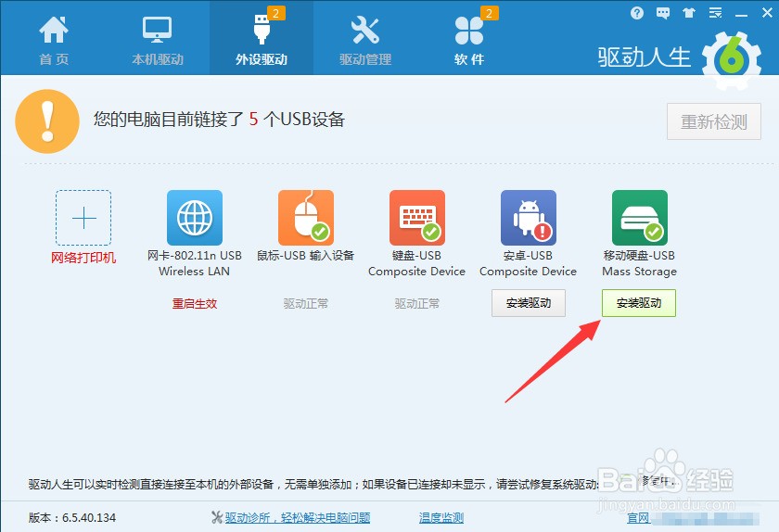Open the main menu dropdown icon
The height and width of the screenshot is (532, 779).
point(715,13)
